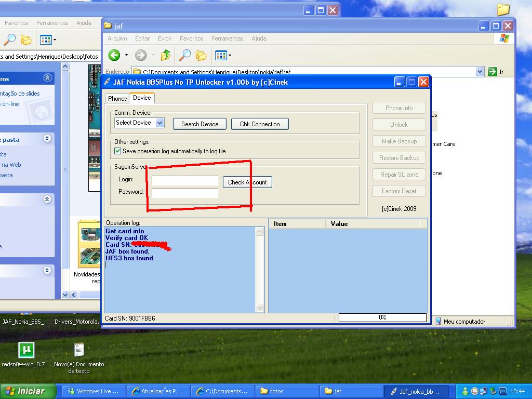Image resolution: width=532 pixels, height=399 pixels.
Task: Click the Search magnifier in jaf window toolbar
Action: point(185,55)
